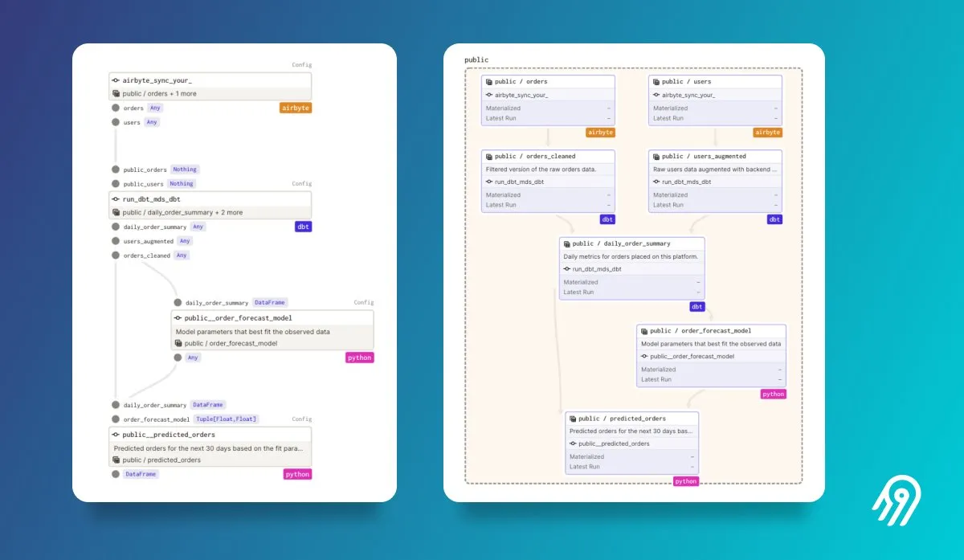Select the 'public / orders + 1 more' row

click(210, 94)
